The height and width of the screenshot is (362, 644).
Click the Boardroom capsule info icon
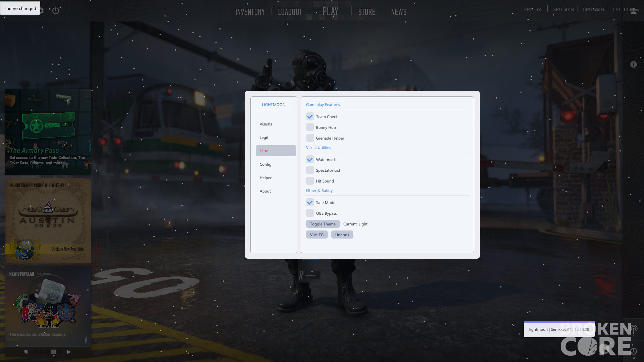86,340
